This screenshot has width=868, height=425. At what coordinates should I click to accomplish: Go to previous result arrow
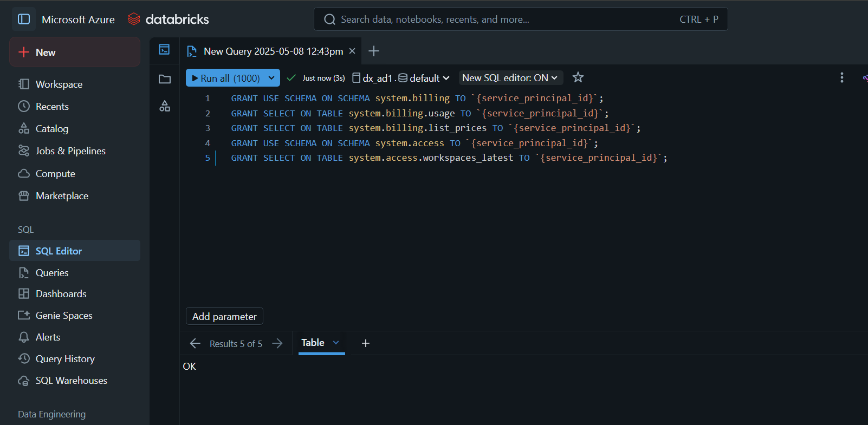coord(195,344)
